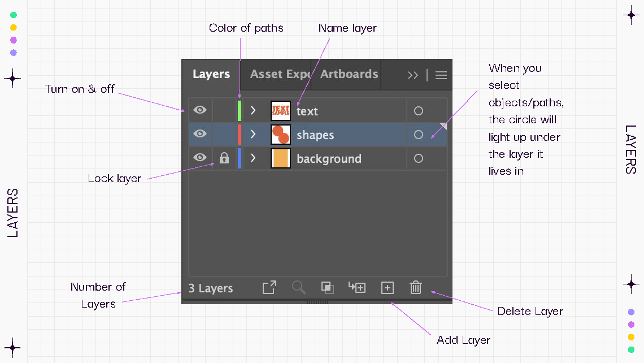
Task: Click the green color bar of the text layer
Action: 239,110
